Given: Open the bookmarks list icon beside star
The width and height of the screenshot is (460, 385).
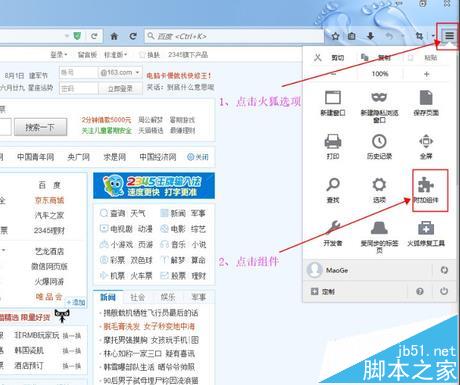Looking at the screenshot, I should (352, 36).
